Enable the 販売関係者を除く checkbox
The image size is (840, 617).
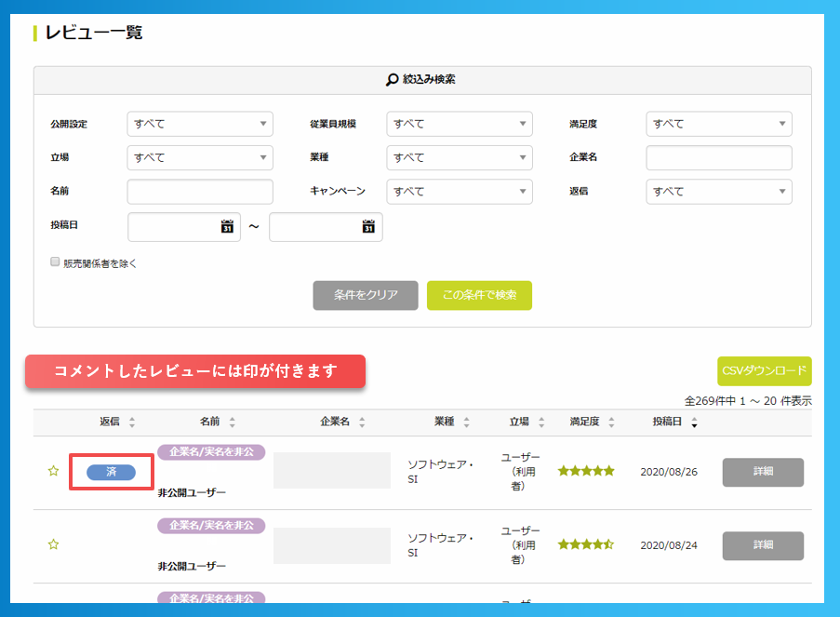pos(55,262)
